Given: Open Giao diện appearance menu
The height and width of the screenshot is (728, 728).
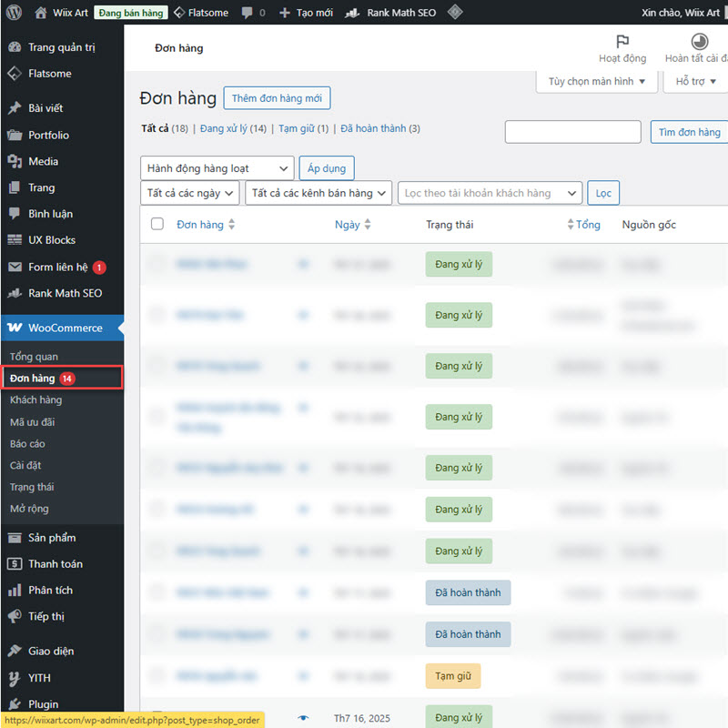Looking at the screenshot, I should click(62, 652).
